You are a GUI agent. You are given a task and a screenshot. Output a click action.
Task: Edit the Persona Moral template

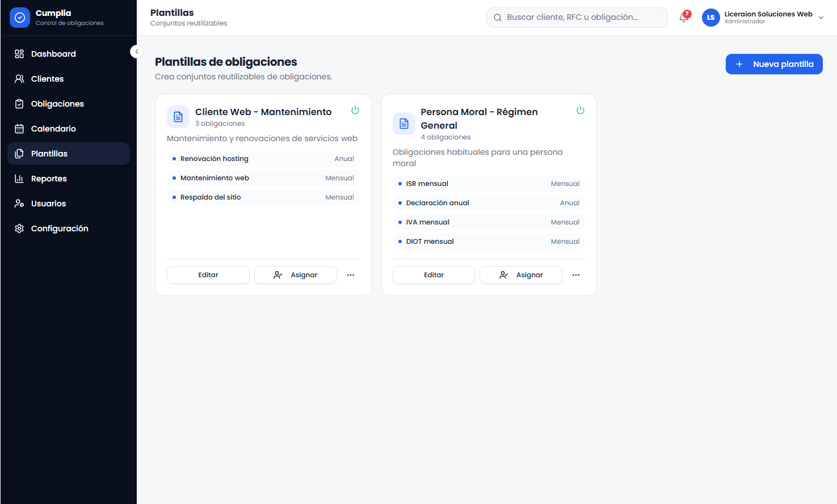434,275
